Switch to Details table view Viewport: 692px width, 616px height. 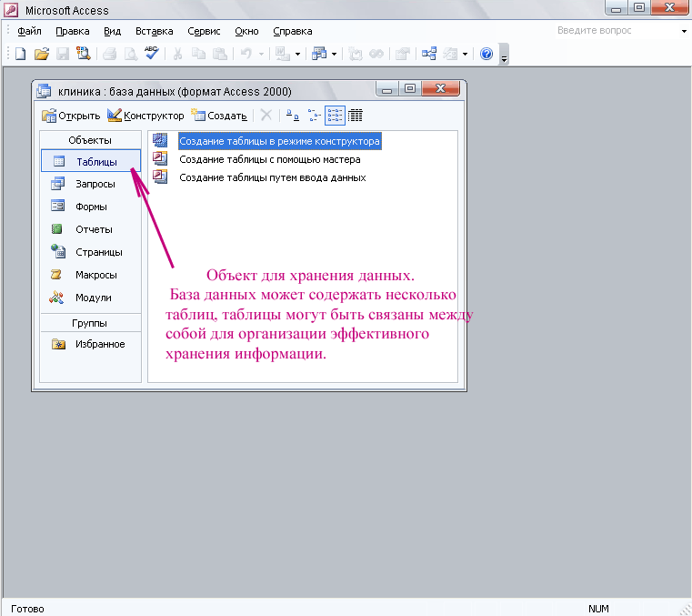[x=356, y=116]
